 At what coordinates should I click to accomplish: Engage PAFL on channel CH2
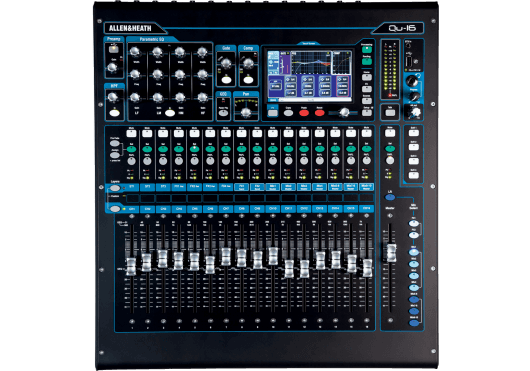coord(147,161)
